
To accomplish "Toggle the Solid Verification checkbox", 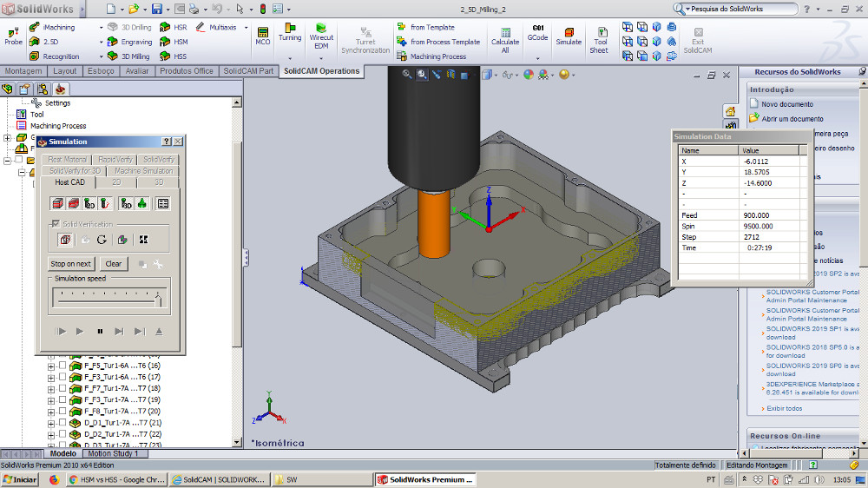I will click(x=56, y=224).
